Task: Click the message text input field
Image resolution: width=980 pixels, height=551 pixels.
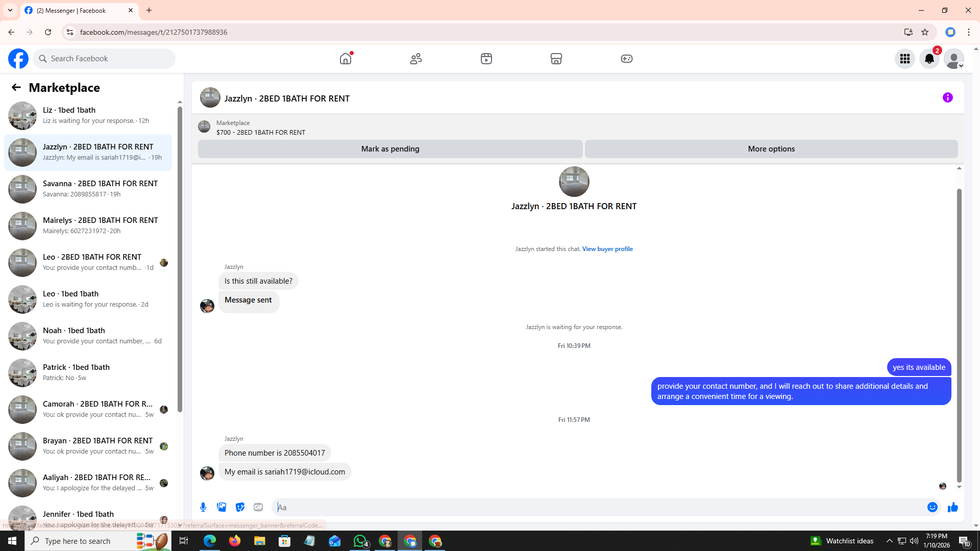Action: click(x=597, y=507)
